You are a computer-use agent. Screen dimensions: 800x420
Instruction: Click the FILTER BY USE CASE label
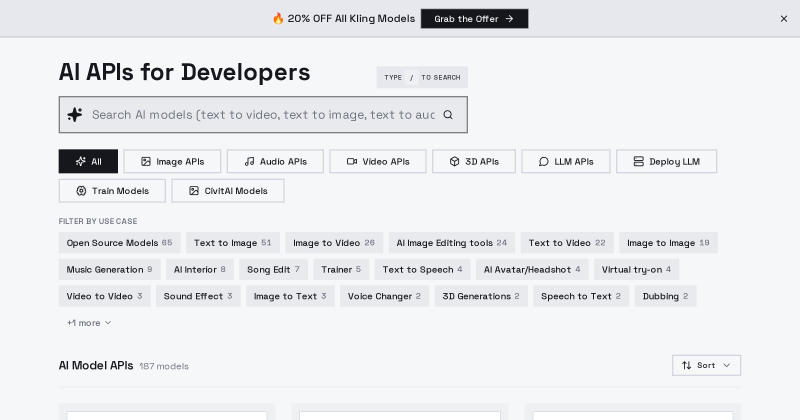(x=98, y=221)
